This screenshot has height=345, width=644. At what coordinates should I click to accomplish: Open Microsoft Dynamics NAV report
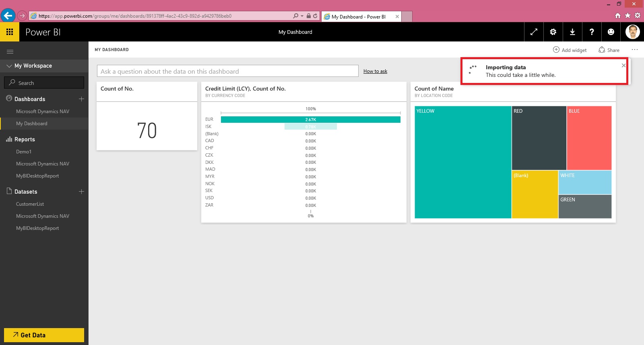click(43, 164)
